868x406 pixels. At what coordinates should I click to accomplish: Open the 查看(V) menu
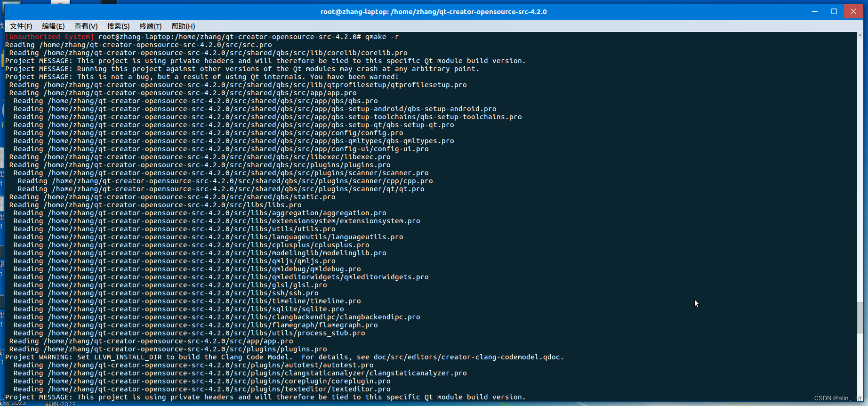[x=86, y=26]
